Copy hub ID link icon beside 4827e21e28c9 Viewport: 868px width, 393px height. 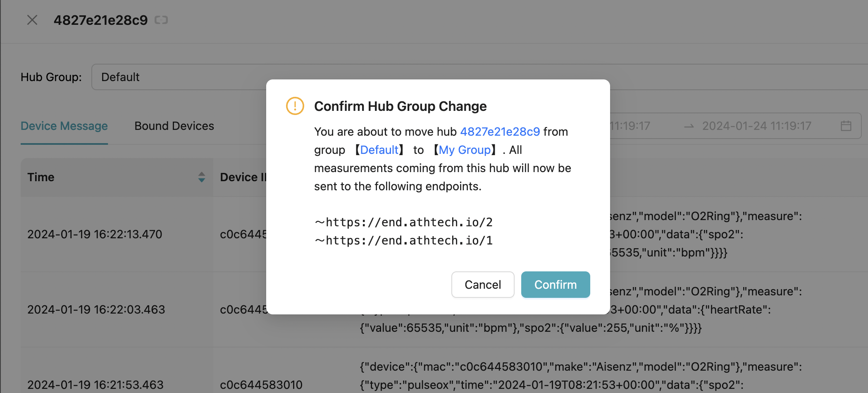click(161, 20)
